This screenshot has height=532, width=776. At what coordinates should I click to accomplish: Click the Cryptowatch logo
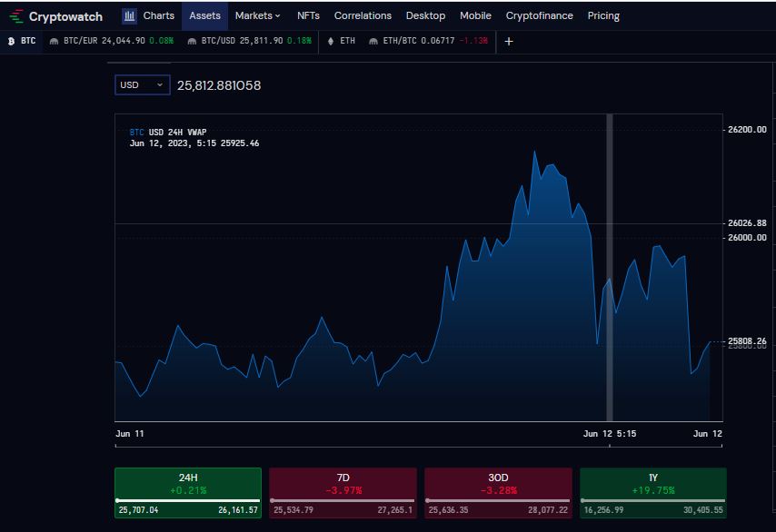[56, 16]
